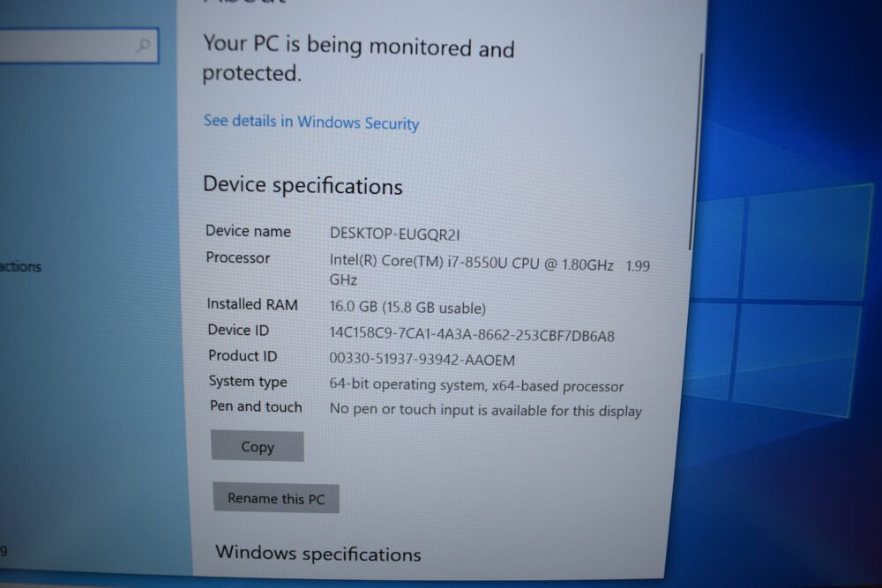Click the Copy button under device specifications
This screenshot has width=882, height=588.
click(258, 446)
